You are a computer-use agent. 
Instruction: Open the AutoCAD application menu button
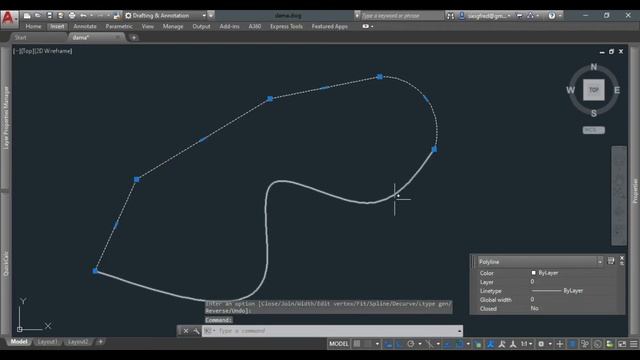[9, 18]
